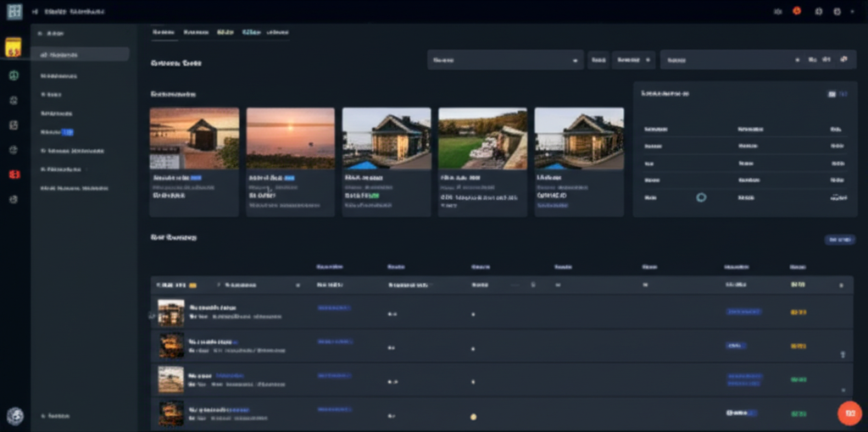
Task: Toggle the yellow status dot in last table row
Action: pyautogui.click(x=473, y=416)
